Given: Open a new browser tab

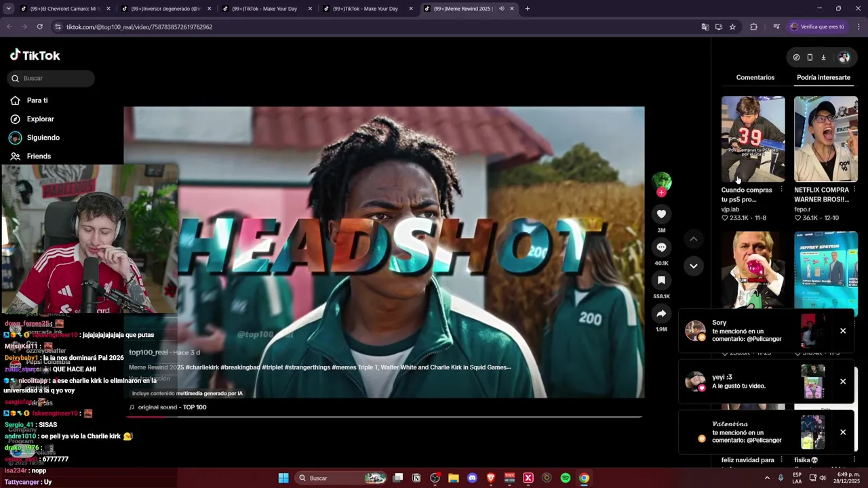Looking at the screenshot, I should point(528,9).
